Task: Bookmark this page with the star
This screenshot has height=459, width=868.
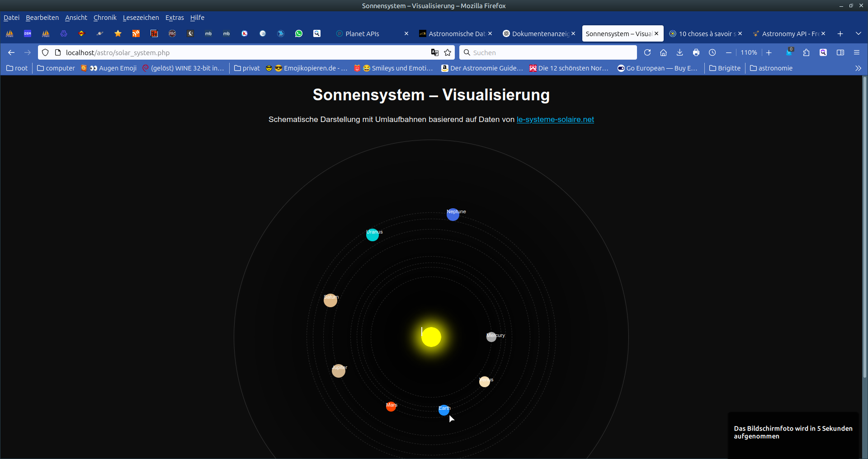Action: 448,52
